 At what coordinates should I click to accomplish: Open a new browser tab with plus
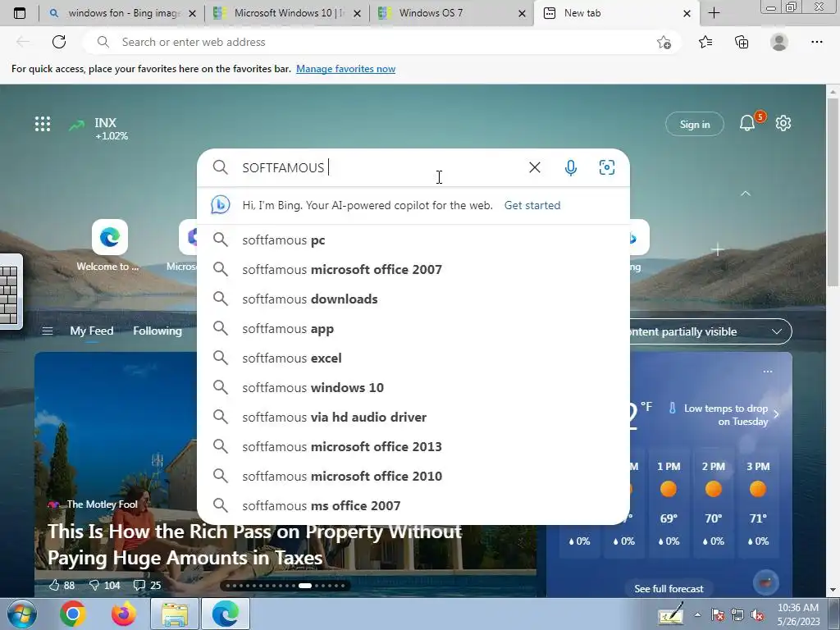(x=714, y=13)
